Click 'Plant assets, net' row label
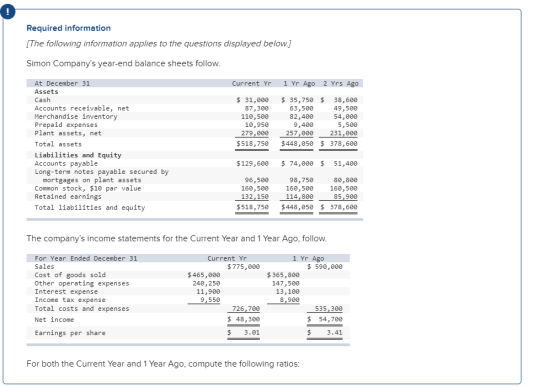560x387 pixels. [x=68, y=133]
